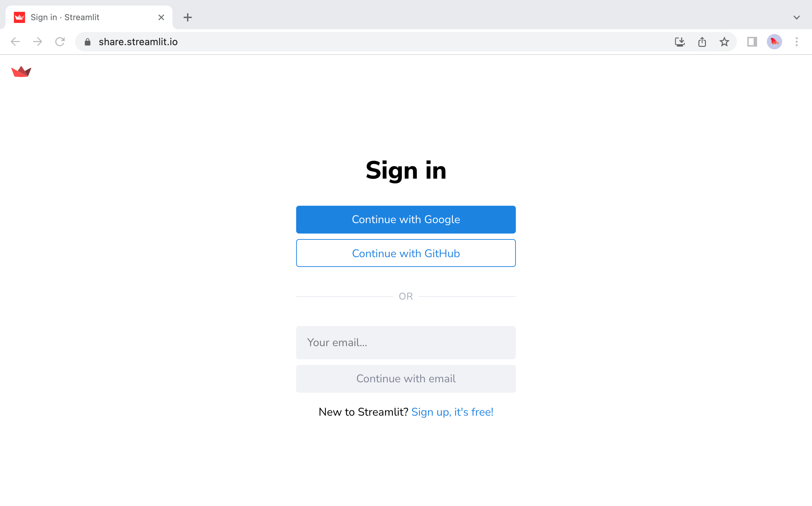Screen dimensions: 812x506
Task: Click Sign up, it's free link
Action: (452, 412)
